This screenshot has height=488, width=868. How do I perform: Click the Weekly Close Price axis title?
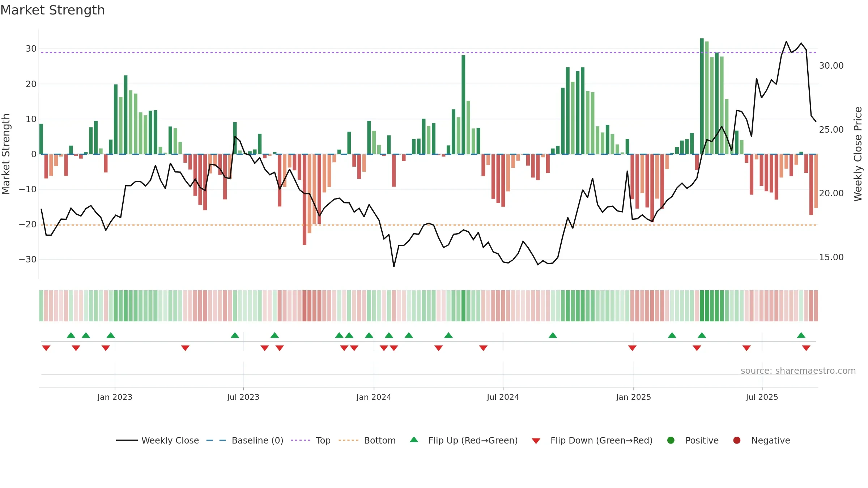(x=858, y=154)
